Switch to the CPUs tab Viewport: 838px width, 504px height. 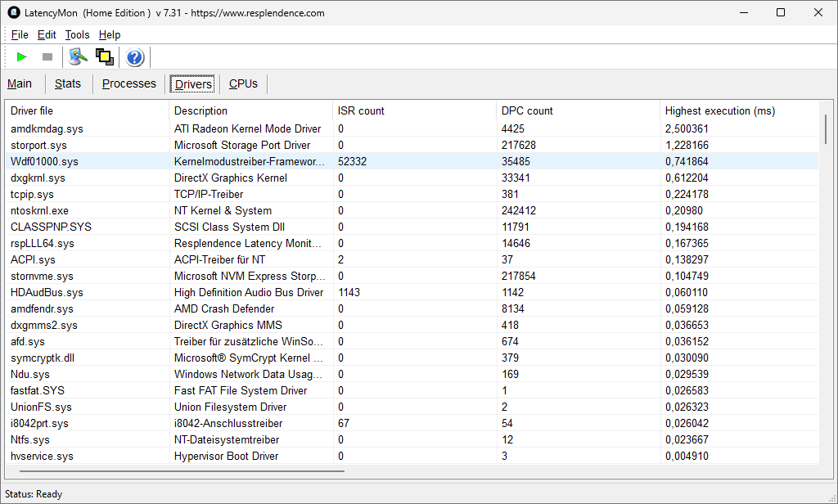point(243,83)
